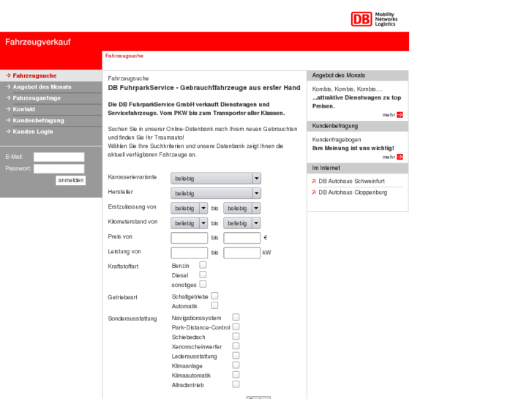Click the Kundenfragebogen text
The height and width of the screenshot is (399, 532).
[x=337, y=140]
